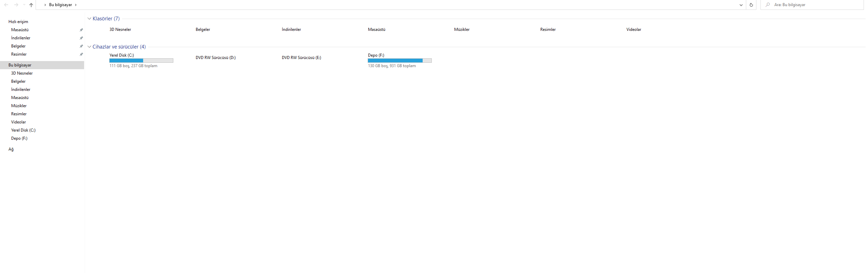Expand the chevron after Bu bilgisayar breadcrumb
The height and width of the screenshot is (273, 868).
(x=76, y=5)
